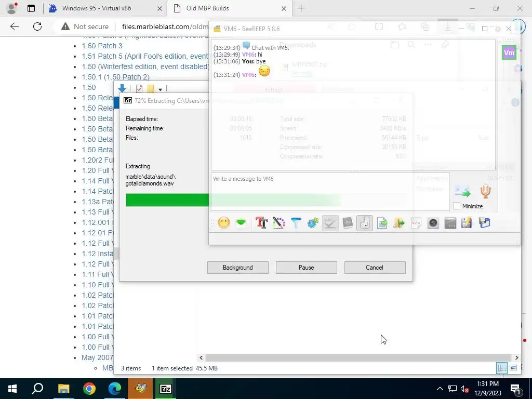
Task: Click the Vm user avatar in BeeBEEP
Action: pos(509,52)
